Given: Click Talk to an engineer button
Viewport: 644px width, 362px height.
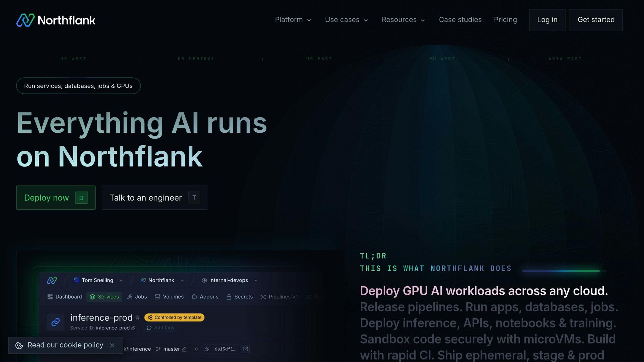Looking at the screenshot, I should (x=155, y=198).
